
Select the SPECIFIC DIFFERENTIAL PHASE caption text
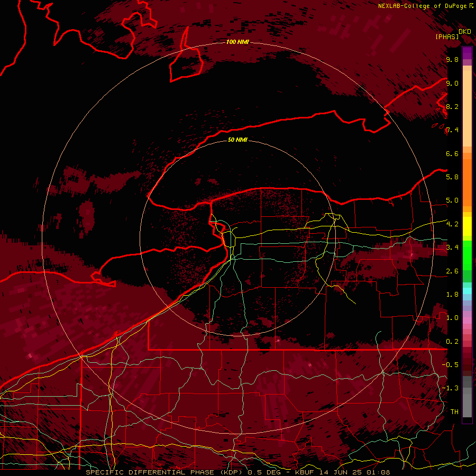[151, 472]
